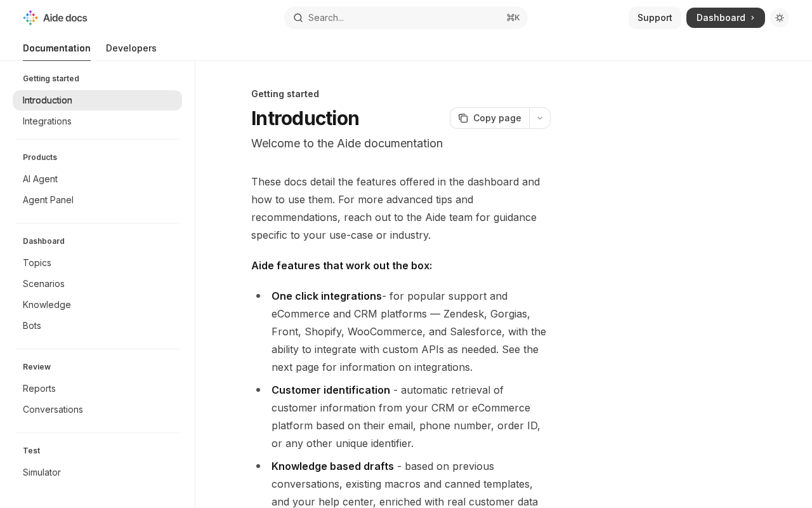The image size is (812, 508).
Task: Select the Documentation tab
Action: (56, 48)
